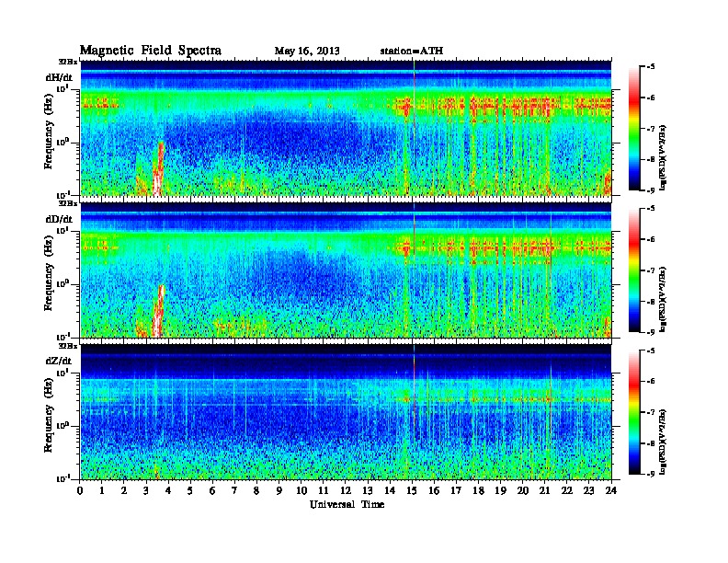Screen dimensions: 728x563
Task: Click the time axis tick label "23"
Action: (589, 491)
